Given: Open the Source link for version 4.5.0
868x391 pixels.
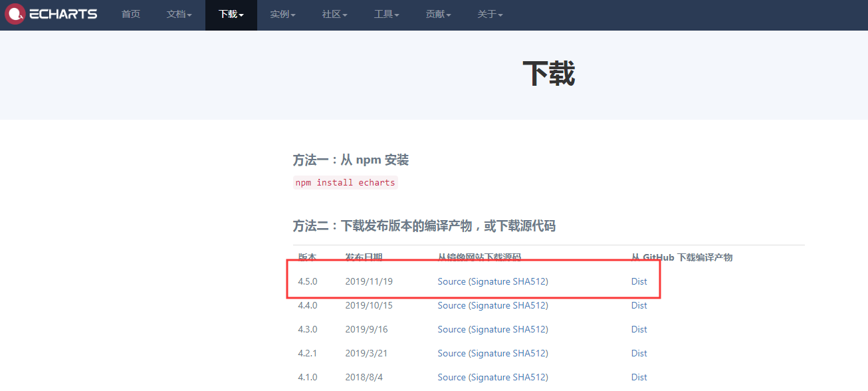Looking at the screenshot, I should click(x=451, y=281).
